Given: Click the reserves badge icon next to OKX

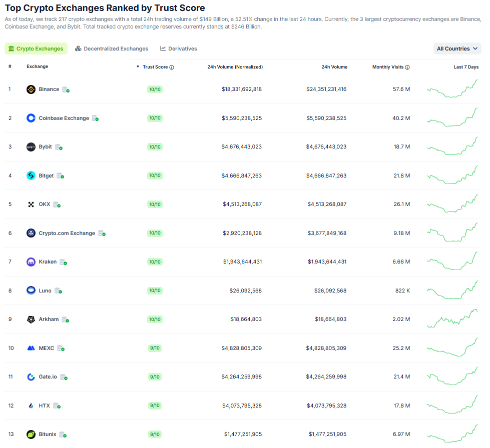Looking at the screenshot, I should (x=57, y=205).
